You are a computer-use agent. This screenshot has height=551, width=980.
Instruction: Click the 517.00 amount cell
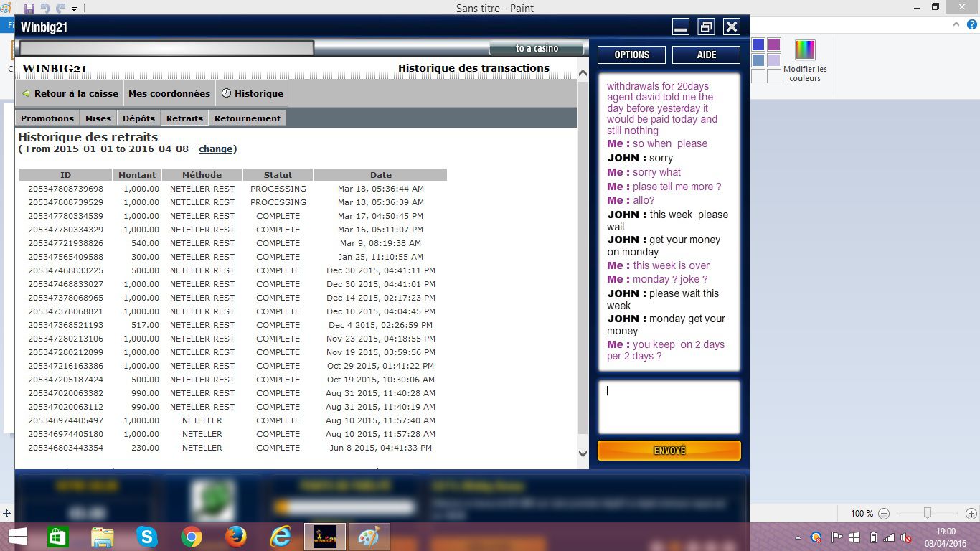point(145,325)
